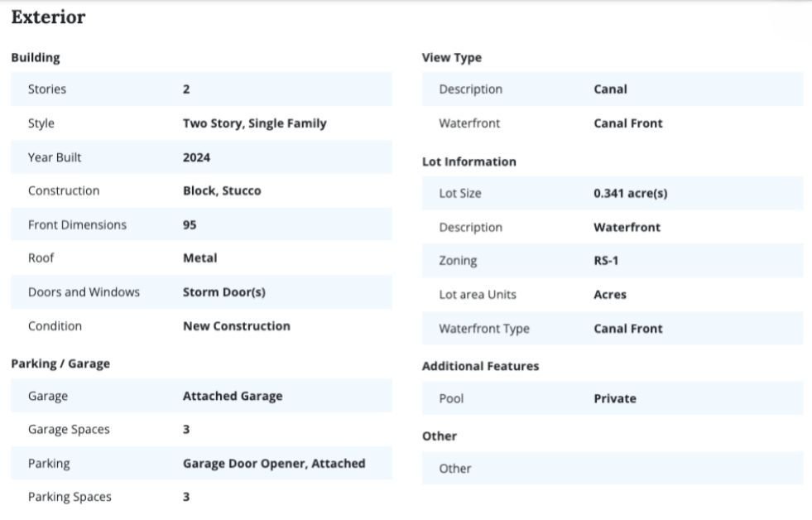Click the Year Built value 2024
This screenshot has width=812, height=520.
click(x=196, y=157)
